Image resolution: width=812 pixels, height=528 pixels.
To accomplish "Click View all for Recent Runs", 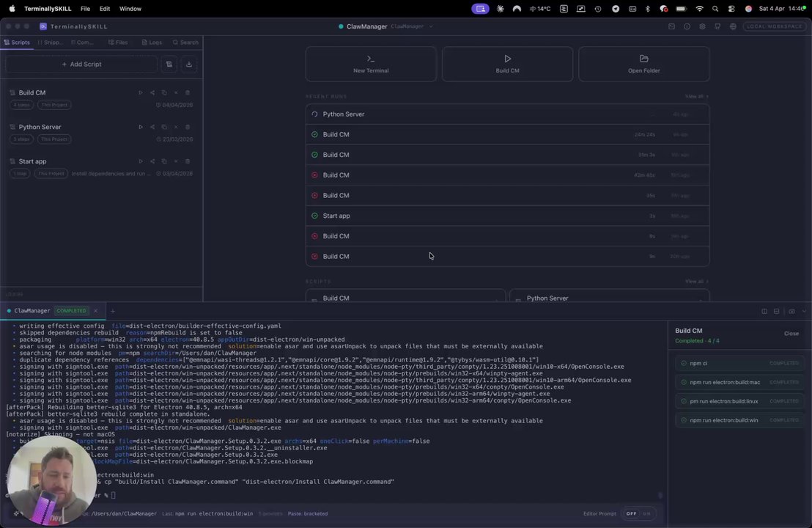I will [696, 96].
